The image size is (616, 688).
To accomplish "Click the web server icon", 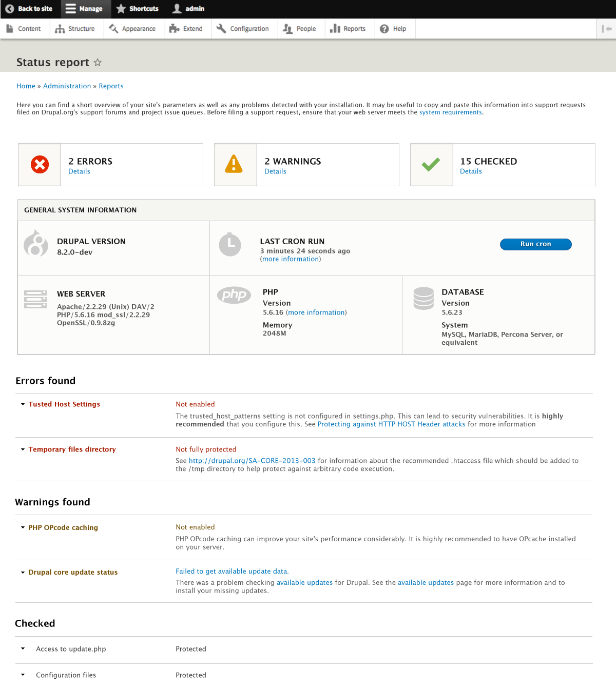I will tap(35, 299).
